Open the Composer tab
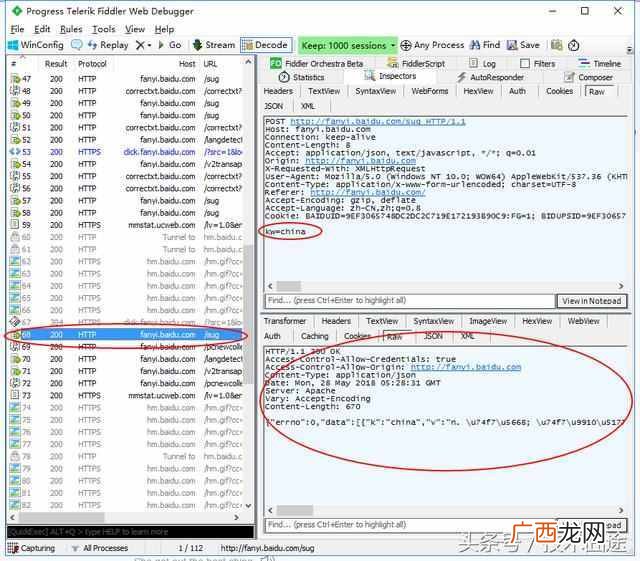The width and height of the screenshot is (640, 561). point(588,77)
